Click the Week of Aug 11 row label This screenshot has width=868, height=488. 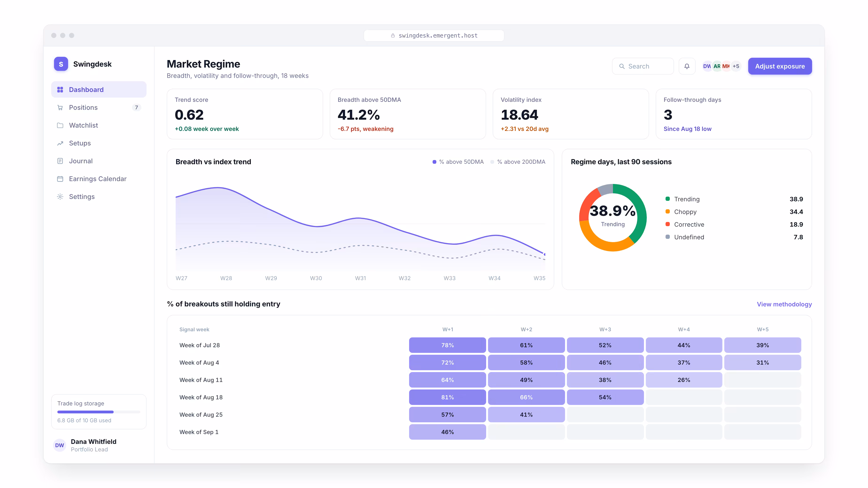click(201, 380)
